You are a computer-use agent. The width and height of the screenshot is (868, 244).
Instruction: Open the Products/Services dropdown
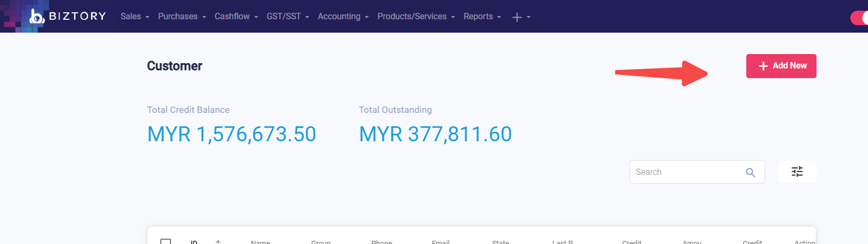[416, 17]
